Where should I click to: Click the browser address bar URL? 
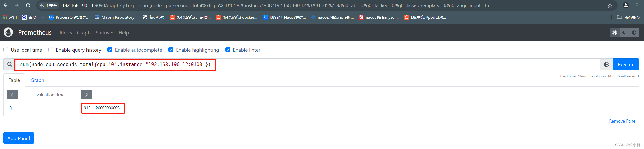(x=275, y=5)
